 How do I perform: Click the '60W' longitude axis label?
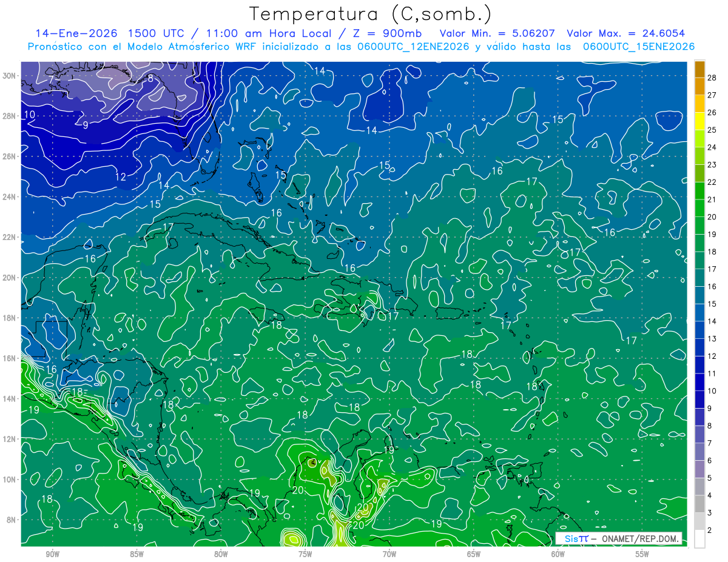pos(558,554)
